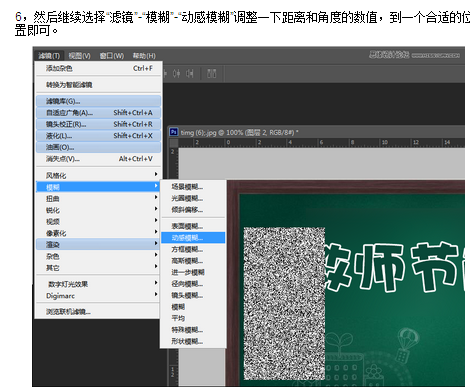The image size is (470, 391).
Task: Select 特殊模糊... in blur submenu
Action: tap(193, 330)
